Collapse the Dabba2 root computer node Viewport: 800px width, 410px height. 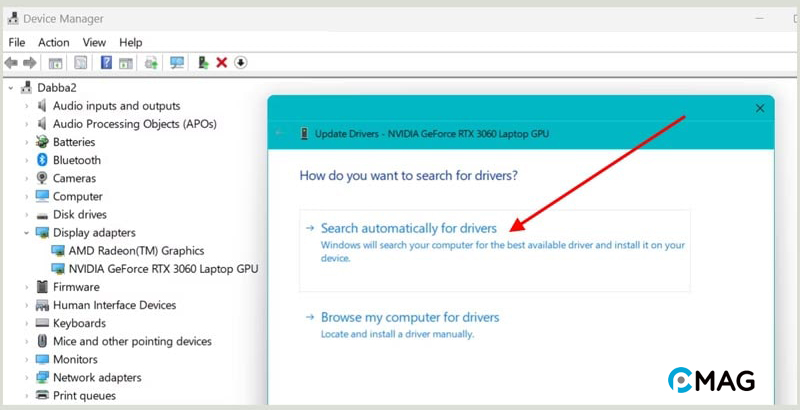click(11, 88)
